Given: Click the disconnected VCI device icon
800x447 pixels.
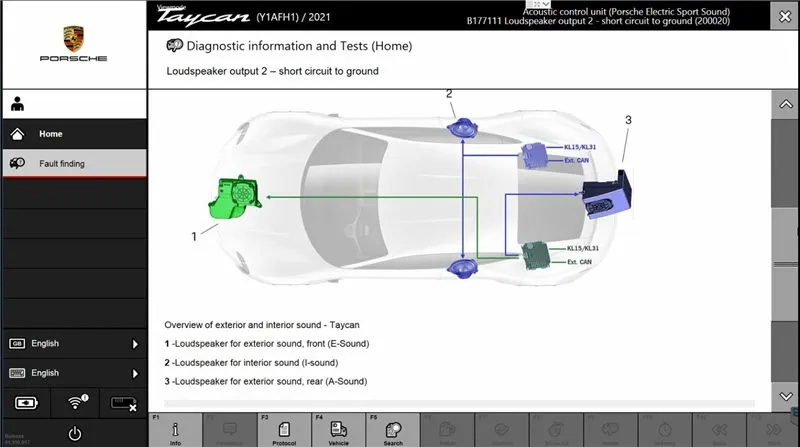Looking at the screenshot, I should tap(123, 404).
